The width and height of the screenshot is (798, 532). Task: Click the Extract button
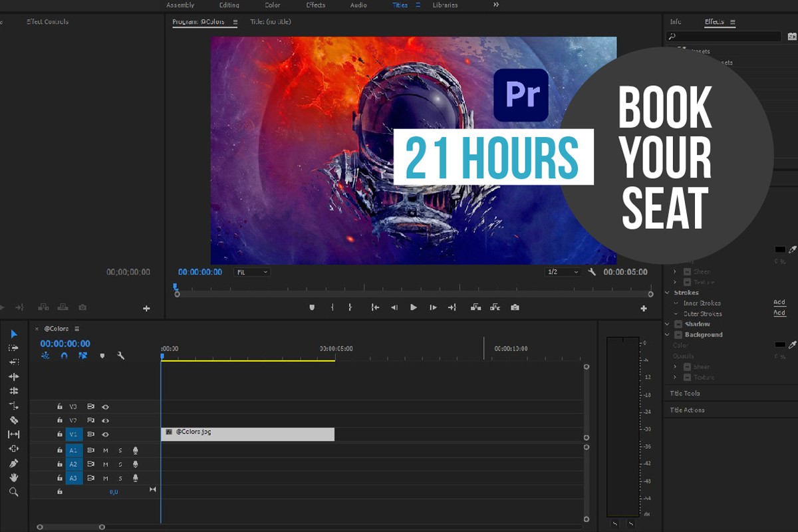pos(495,307)
